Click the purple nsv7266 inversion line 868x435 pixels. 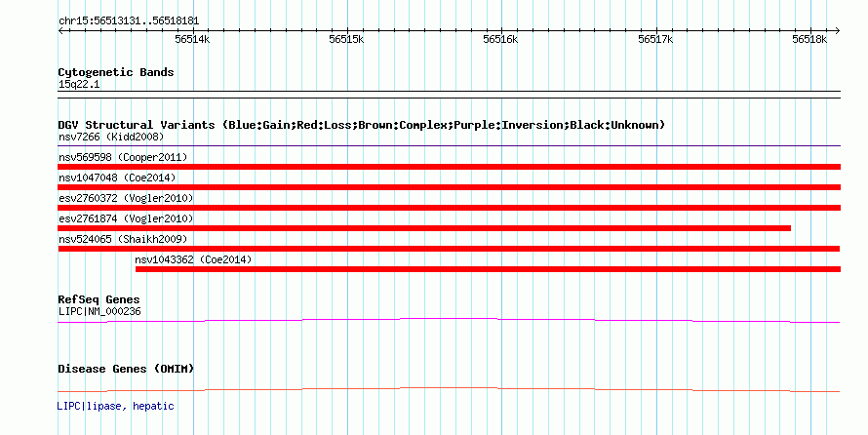(449, 146)
